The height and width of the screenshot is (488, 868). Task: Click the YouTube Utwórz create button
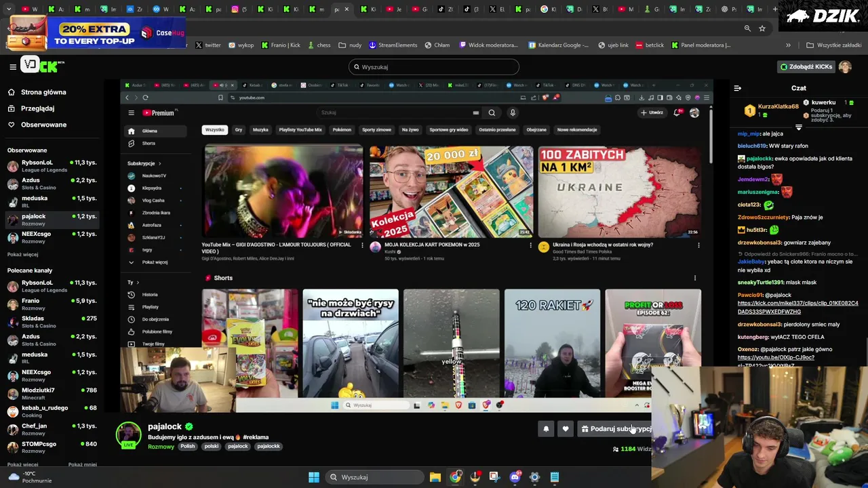click(652, 113)
